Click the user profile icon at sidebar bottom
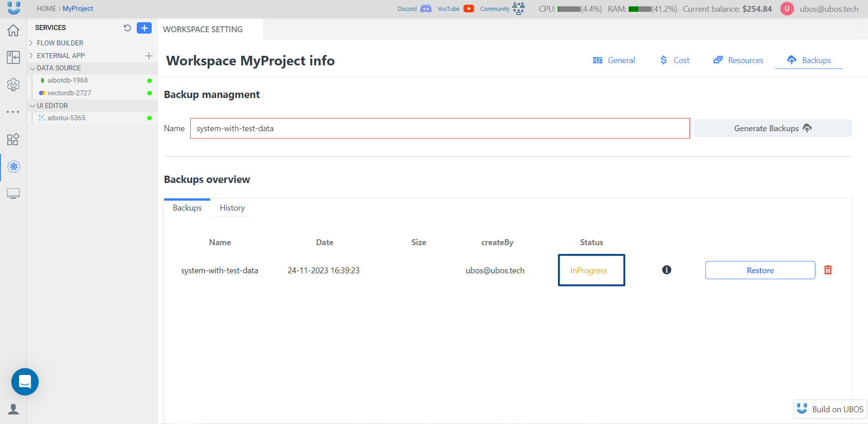The height and width of the screenshot is (424, 868). pyautogui.click(x=14, y=409)
